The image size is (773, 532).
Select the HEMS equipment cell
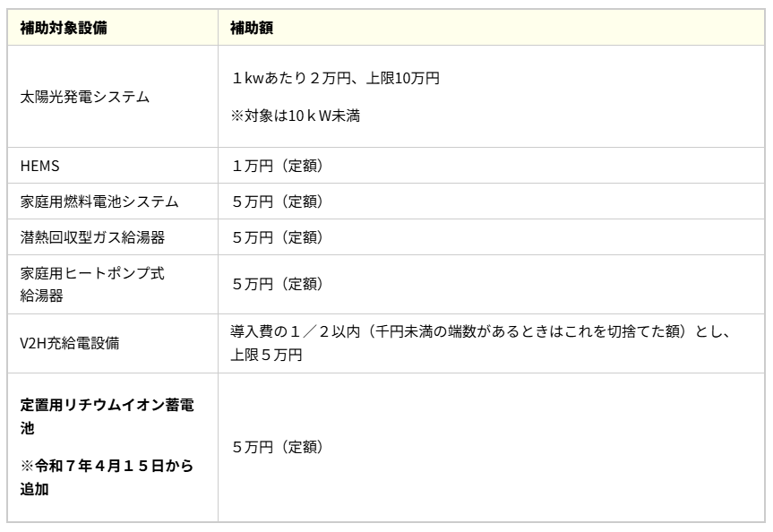[x=39, y=165]
